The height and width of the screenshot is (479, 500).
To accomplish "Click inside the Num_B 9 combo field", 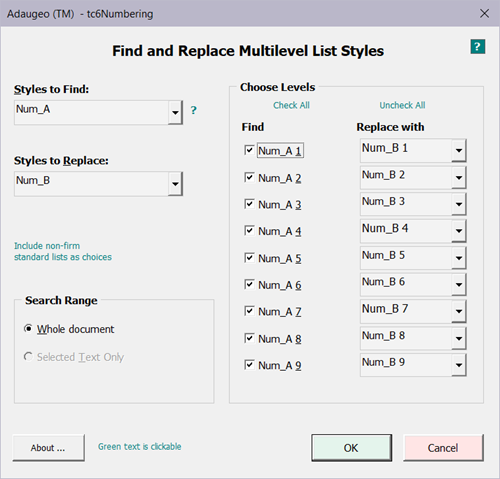I will [x=406, y=365].
